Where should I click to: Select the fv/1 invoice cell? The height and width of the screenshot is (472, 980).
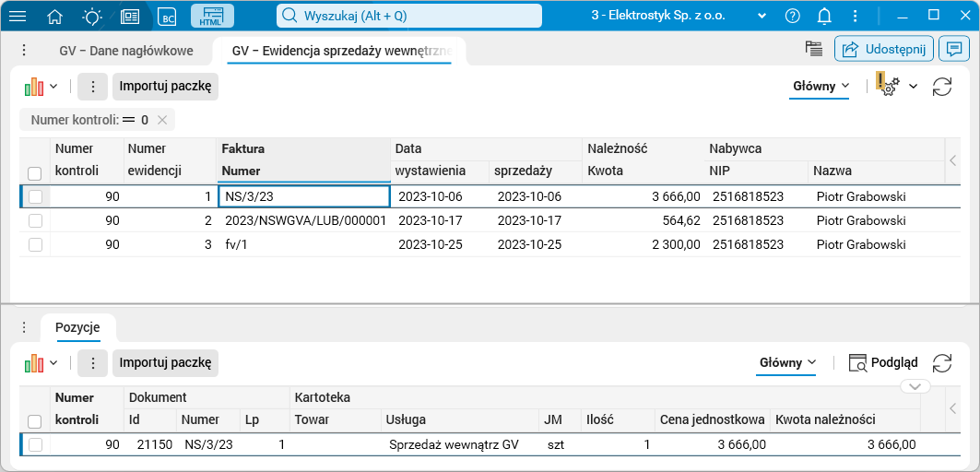(x=304, y=245)
